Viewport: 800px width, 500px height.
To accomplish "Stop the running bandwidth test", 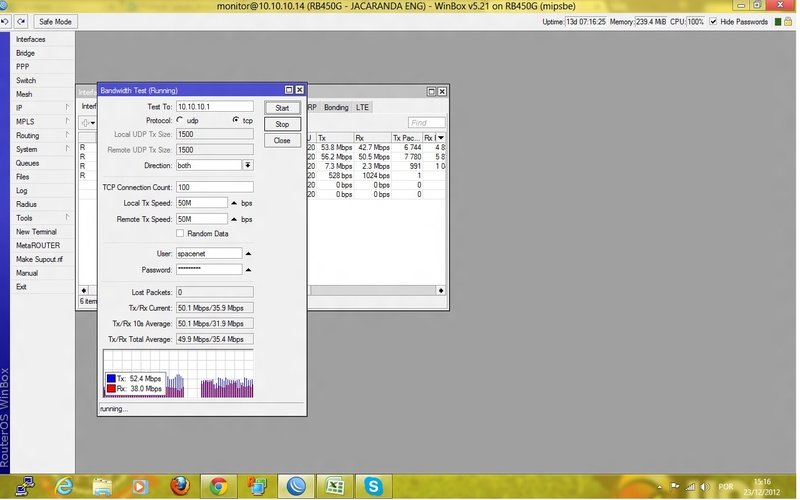I will click(x=282, y=124).
